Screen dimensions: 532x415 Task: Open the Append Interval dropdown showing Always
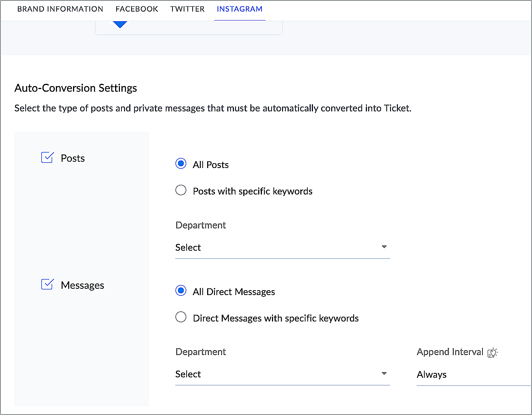(x=473, y=375)
